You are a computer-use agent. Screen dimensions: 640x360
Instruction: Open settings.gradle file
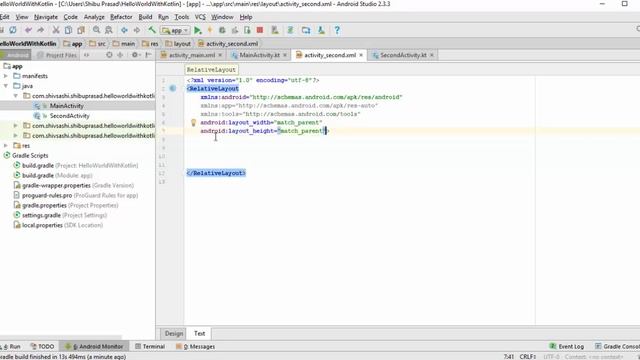click(60, 215)
